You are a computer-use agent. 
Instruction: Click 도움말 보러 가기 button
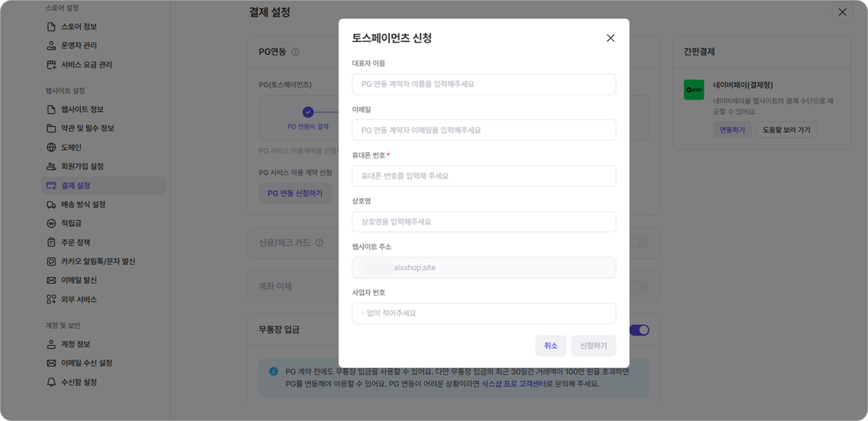(x=786, y=130)
